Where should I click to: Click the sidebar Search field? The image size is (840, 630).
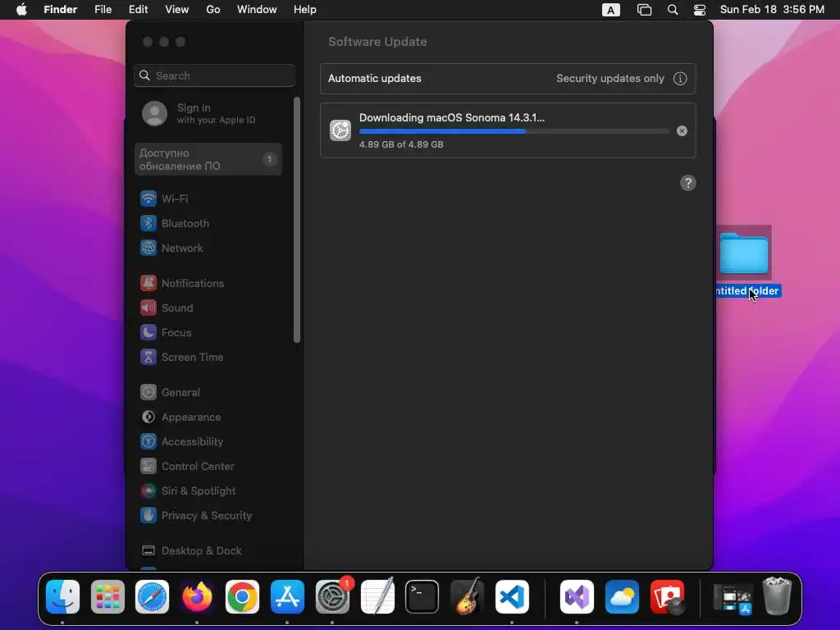(x=214, y=75)
